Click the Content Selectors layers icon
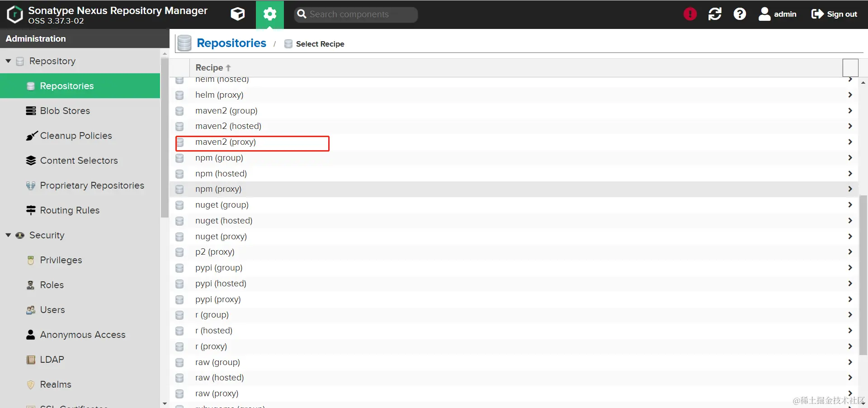Viewport: 868px width, 408px height. click(31, 161)
